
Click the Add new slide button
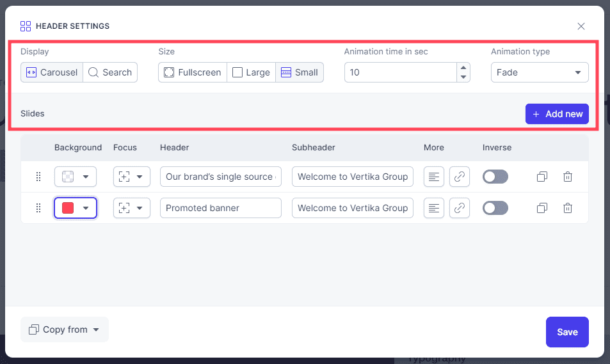[x=557, y=114]
